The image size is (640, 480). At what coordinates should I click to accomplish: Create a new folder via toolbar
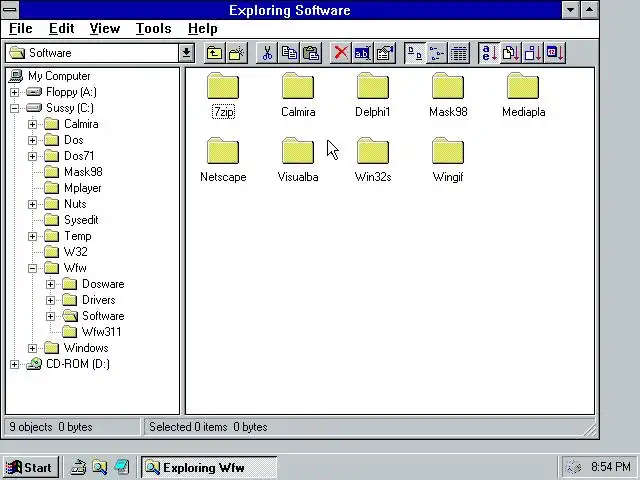[x=237, y=53]
